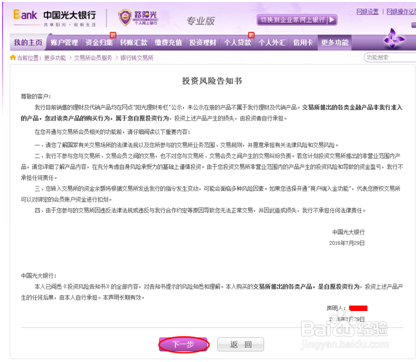Screen dimensions: 418x362
Task: Open the 网银设置 link at top right
Action: click(368, 12)
